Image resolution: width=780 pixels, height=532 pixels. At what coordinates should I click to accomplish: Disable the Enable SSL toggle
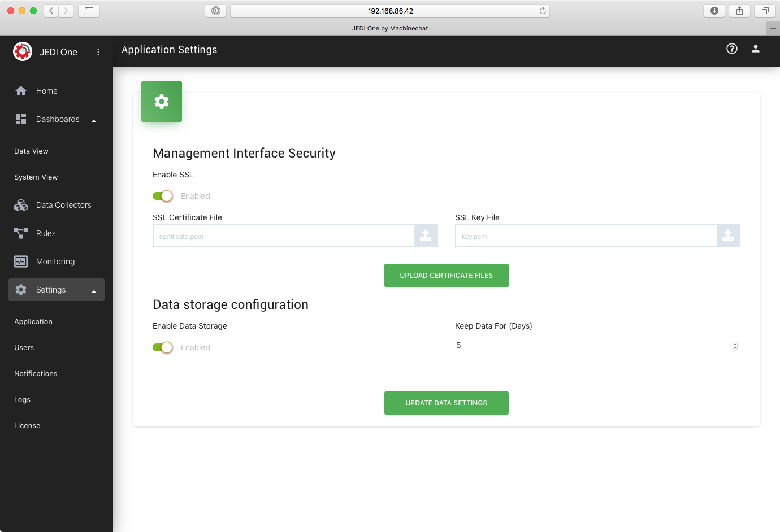coord(163,195)
